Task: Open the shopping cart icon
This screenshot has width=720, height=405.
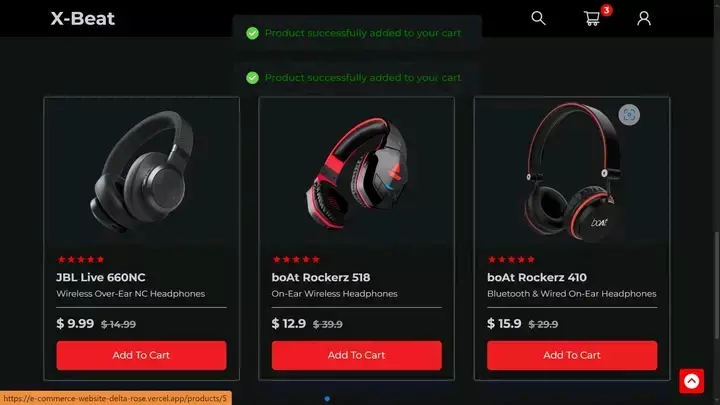Action: 591,18
